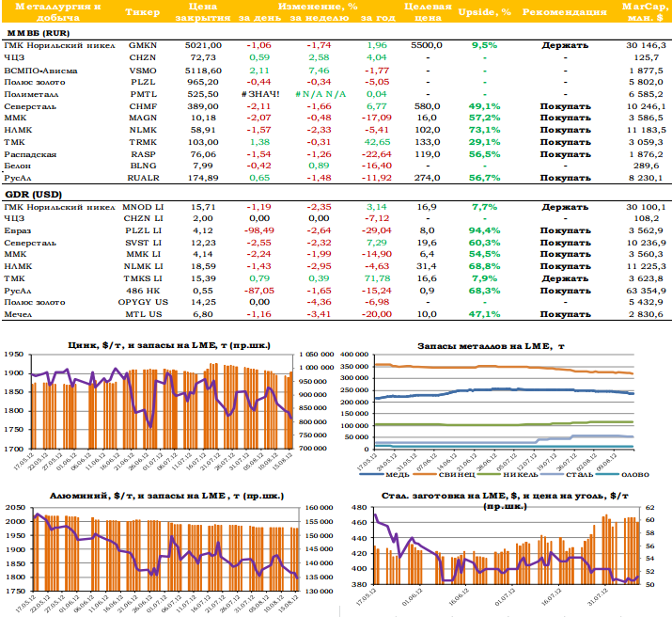Click the MTL US ticker for Мечел
Image resolution: width=672 pixels, height=617 pixels.
coord(143,314)
